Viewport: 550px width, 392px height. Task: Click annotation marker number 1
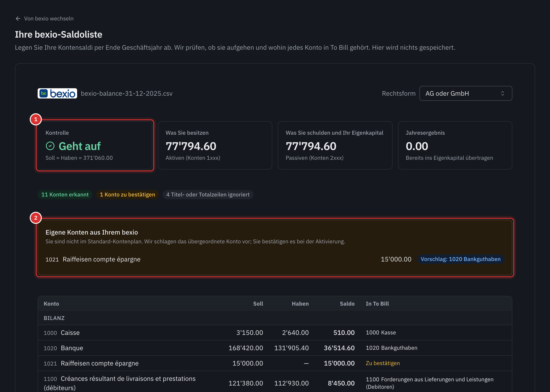click(36, 119)
